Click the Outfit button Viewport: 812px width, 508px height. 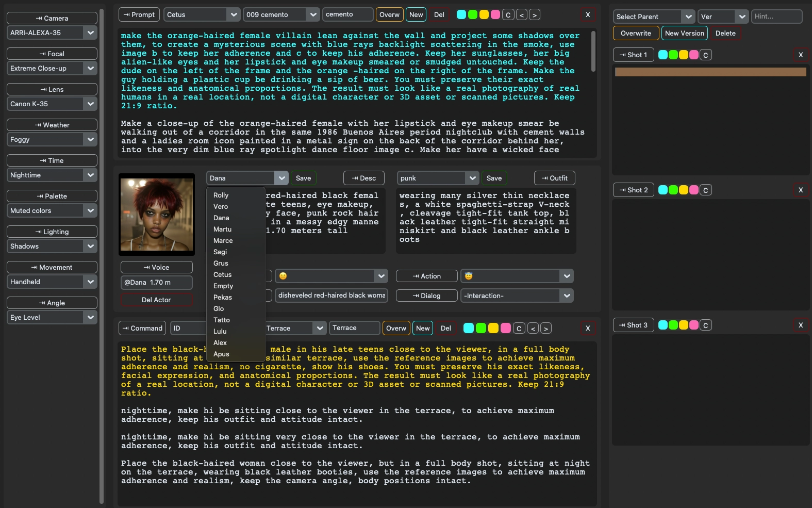[554, 178]
